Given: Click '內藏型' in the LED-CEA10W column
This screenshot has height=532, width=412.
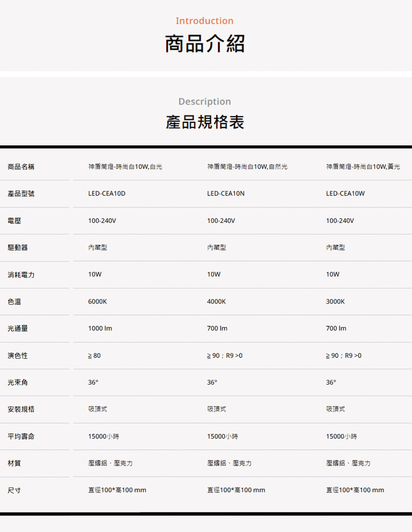Looking at the screenshot, I should point(336,247).
